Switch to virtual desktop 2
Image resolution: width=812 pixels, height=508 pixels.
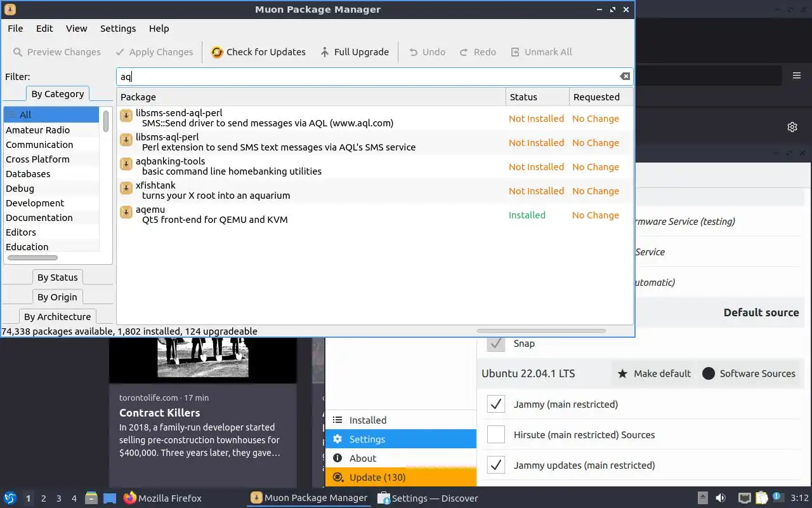click(44, 498)
